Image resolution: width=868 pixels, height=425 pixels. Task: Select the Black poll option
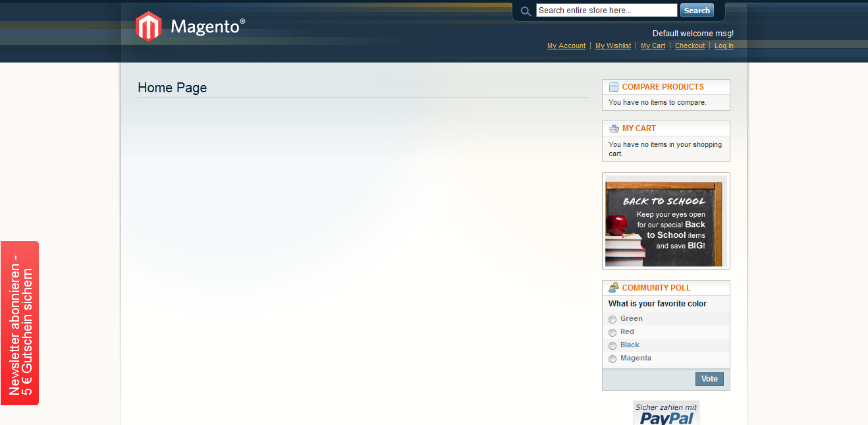pyautogui.click(x=612, y=346)
